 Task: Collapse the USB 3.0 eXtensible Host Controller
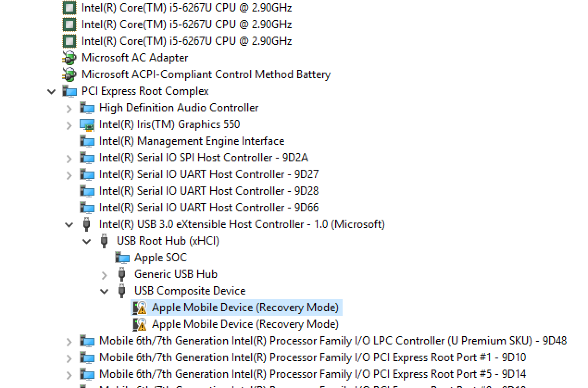[69, 225]
